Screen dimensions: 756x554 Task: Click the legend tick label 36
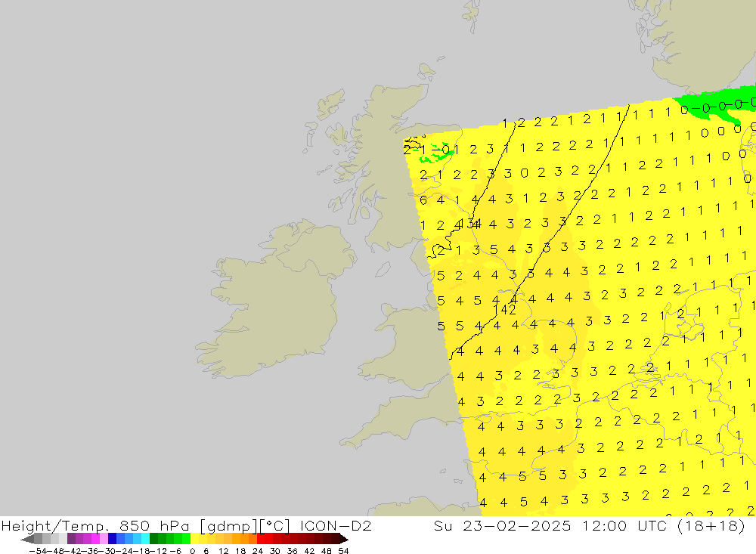(x=292, y=551)
